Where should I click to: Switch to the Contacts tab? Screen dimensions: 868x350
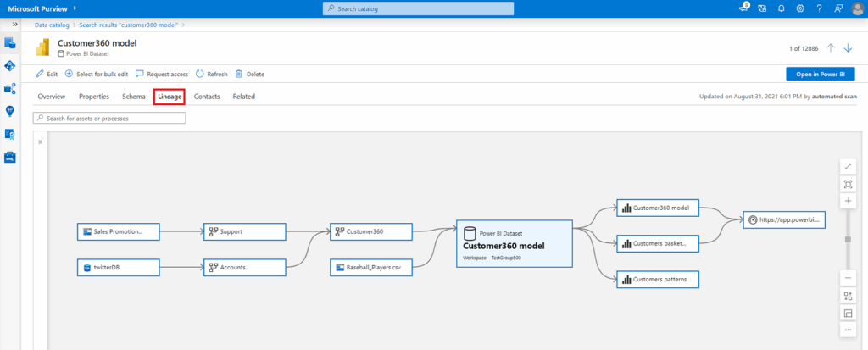pos(207,97)
